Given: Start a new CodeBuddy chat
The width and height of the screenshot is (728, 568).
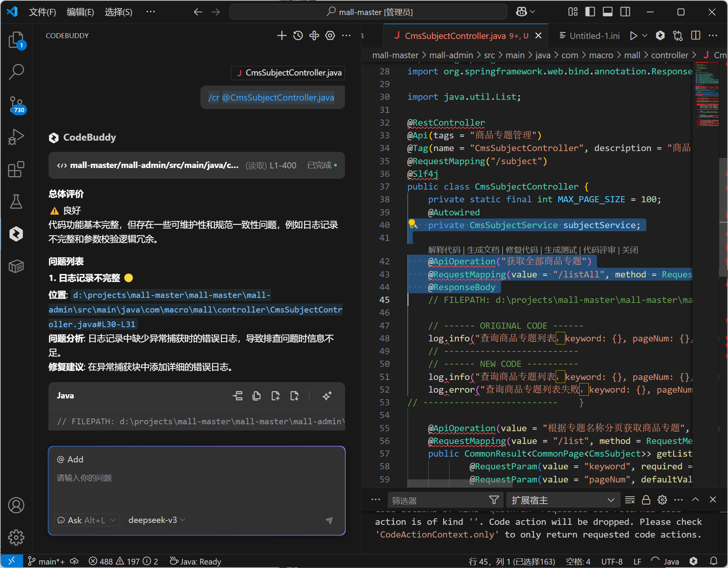Looking at the screenshot, I should [282, 36].
